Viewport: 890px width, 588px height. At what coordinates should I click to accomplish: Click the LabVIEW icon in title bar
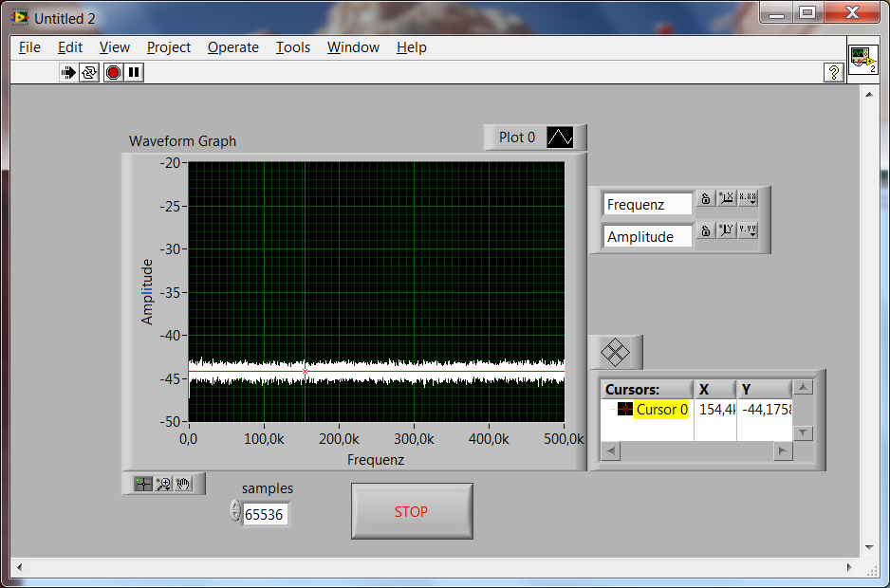point(21,18)
